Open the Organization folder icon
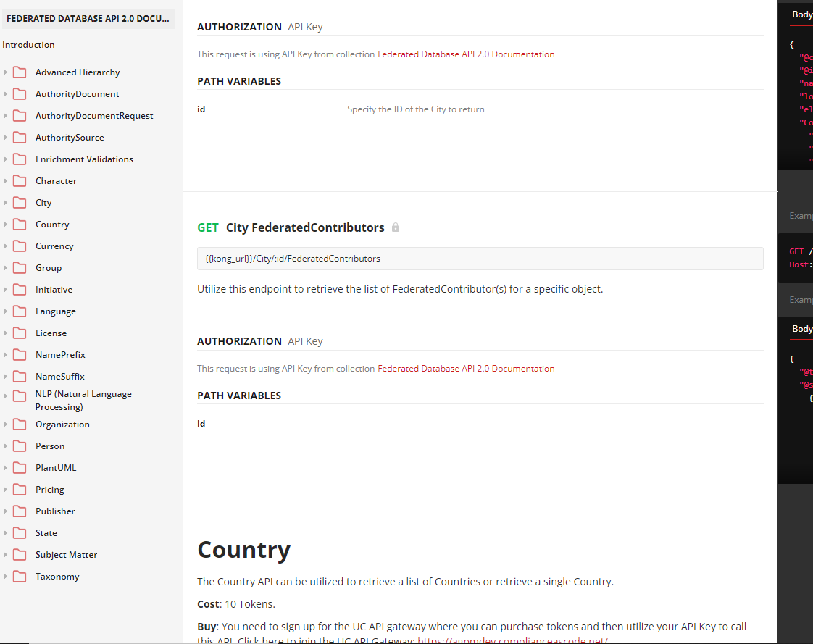The image size is (813, 644). [21, 424]
